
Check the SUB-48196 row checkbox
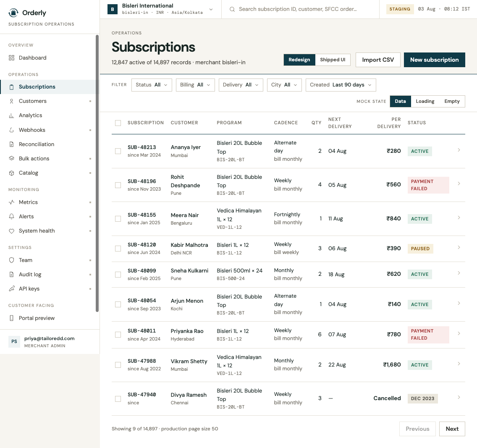[x=118, y=185]
